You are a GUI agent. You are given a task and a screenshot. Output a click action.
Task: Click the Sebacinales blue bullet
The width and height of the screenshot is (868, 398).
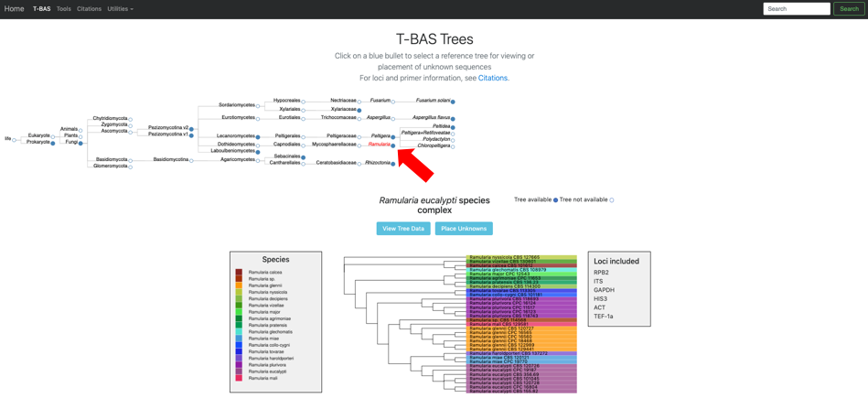[x=304, y=157]
